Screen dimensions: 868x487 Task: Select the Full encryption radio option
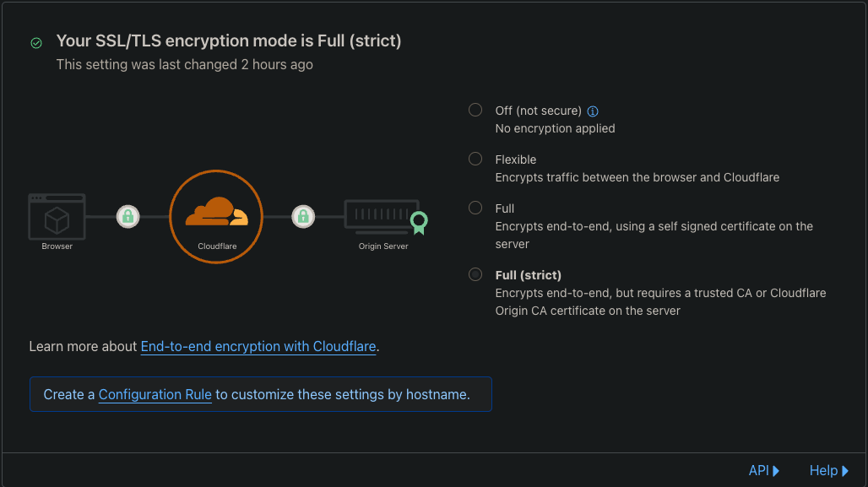[x=475, y=208]
